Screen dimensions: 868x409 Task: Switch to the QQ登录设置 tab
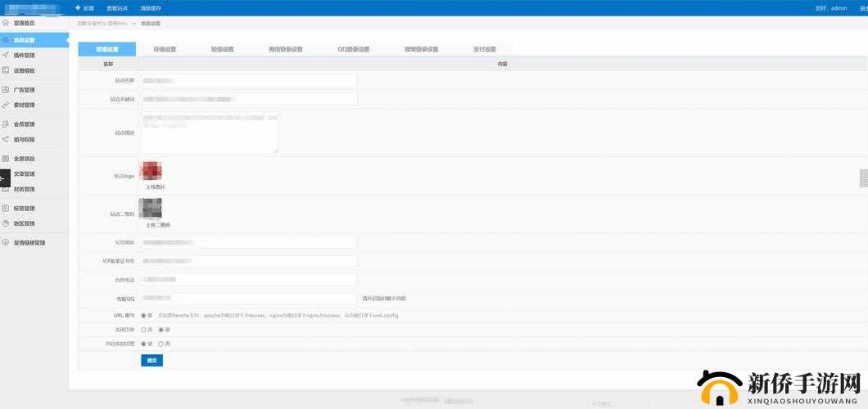[x=354, y=49]
